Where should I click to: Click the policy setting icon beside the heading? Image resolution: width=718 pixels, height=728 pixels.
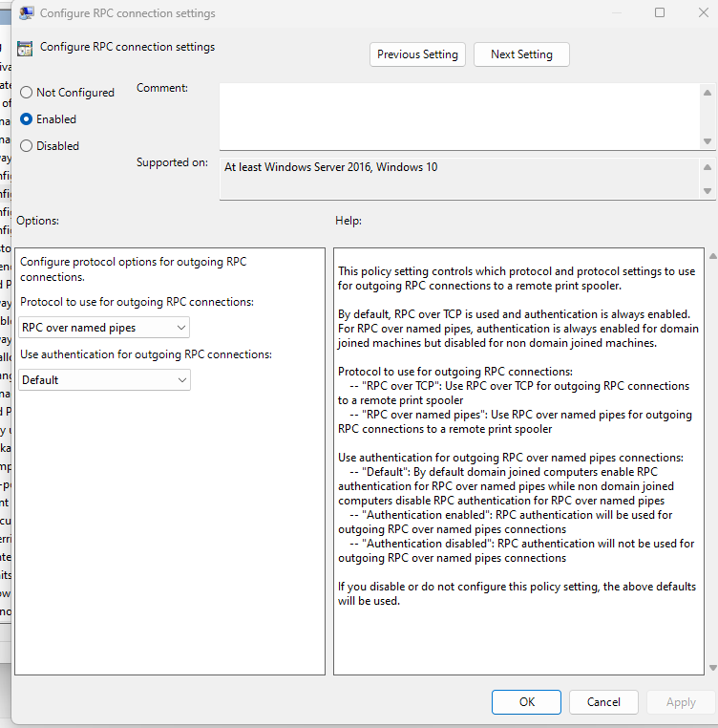25,48
